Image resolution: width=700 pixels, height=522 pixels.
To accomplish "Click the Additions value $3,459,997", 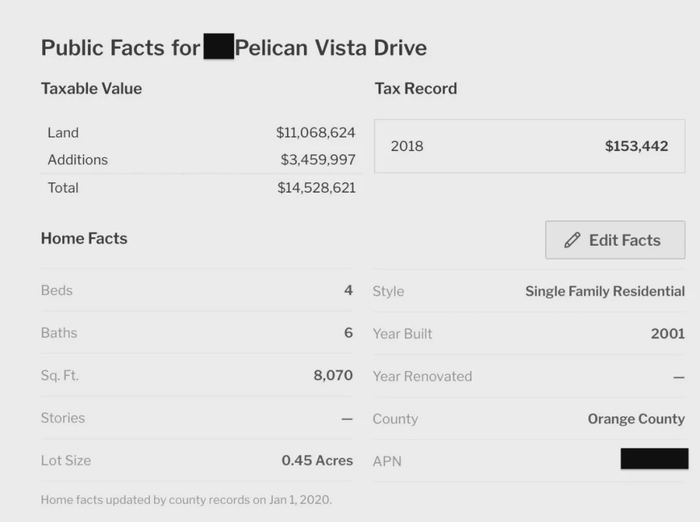I will 317,160.
